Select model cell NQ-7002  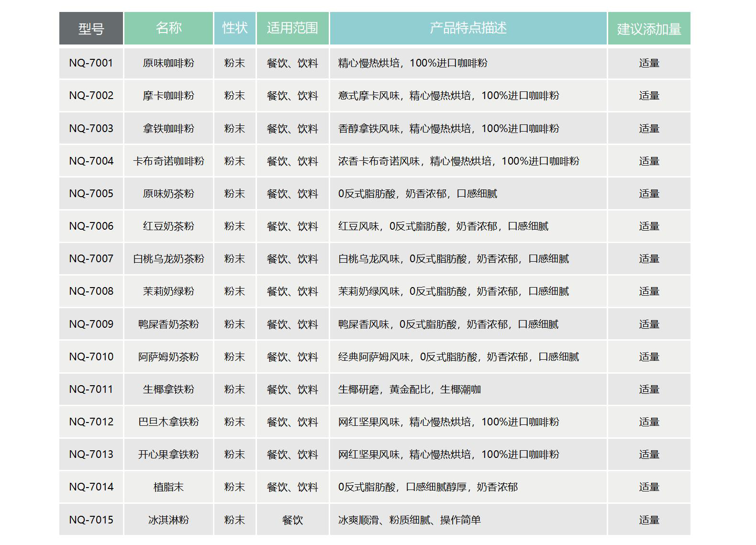tap(91, 96)
